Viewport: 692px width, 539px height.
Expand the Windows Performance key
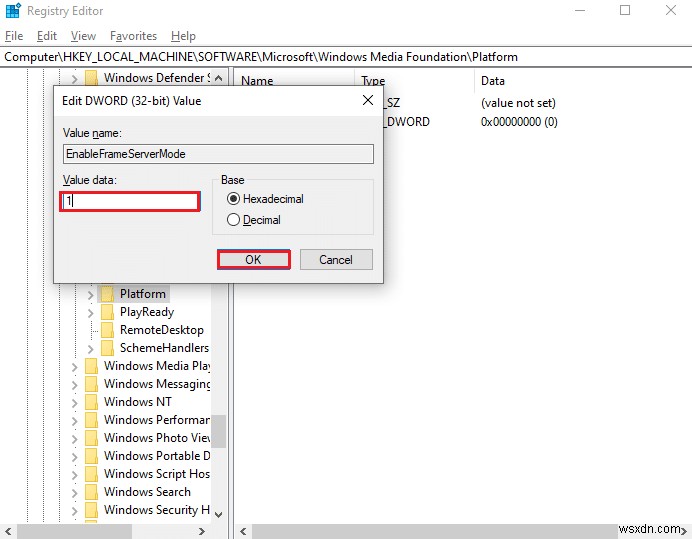tap(75, 420)
